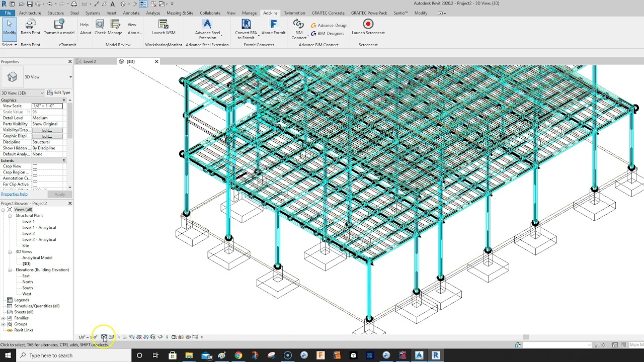This screenshot has width=644, height=362.
Task: Click Edit button for Visibility/Graphics Overrides
Action: pyautogui.click(x=47, y=130)
